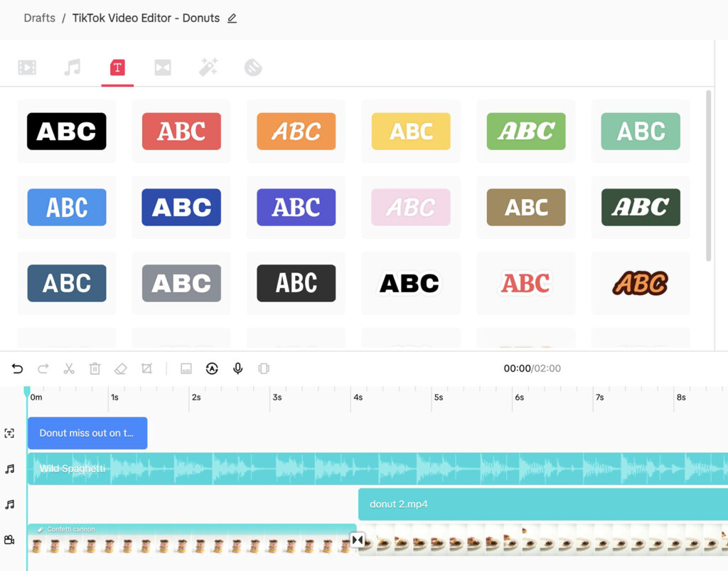This screenshot has height=571, width=728.
Task: Switch to the Audio tab
Action: pos(73,67)
